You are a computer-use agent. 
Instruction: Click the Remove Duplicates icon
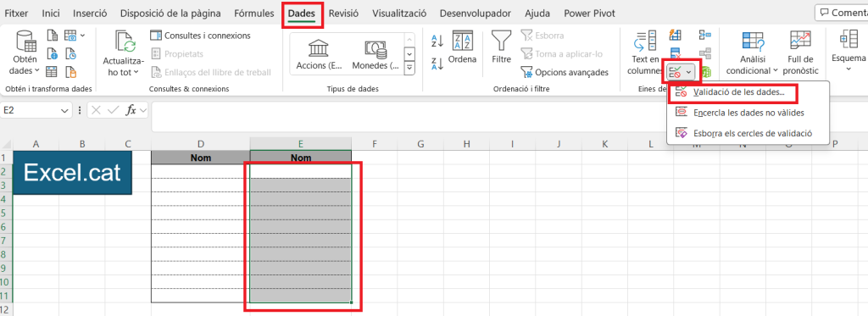(676, 53)
